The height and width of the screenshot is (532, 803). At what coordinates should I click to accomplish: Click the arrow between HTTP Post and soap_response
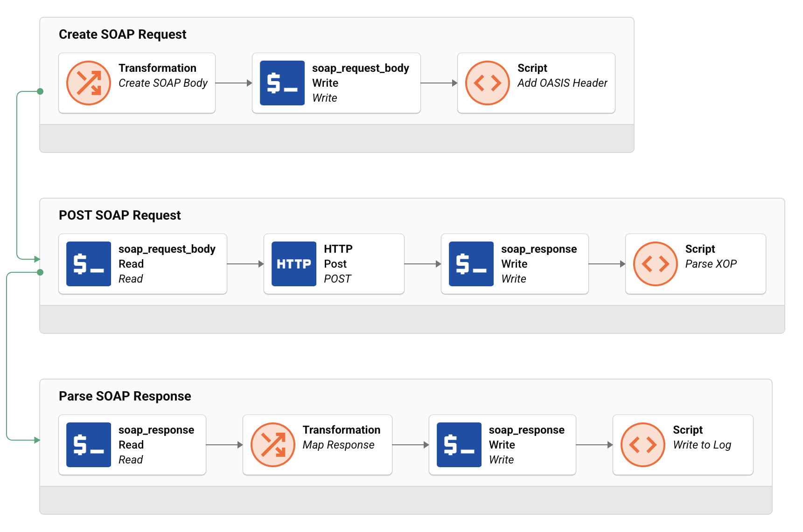pos(422,264)
